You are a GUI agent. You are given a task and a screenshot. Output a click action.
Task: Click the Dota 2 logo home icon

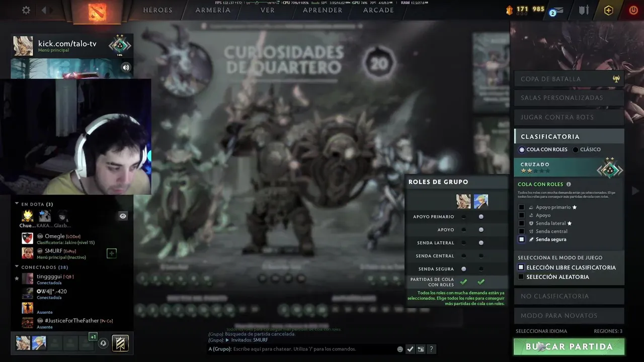(x=97, y=12)
